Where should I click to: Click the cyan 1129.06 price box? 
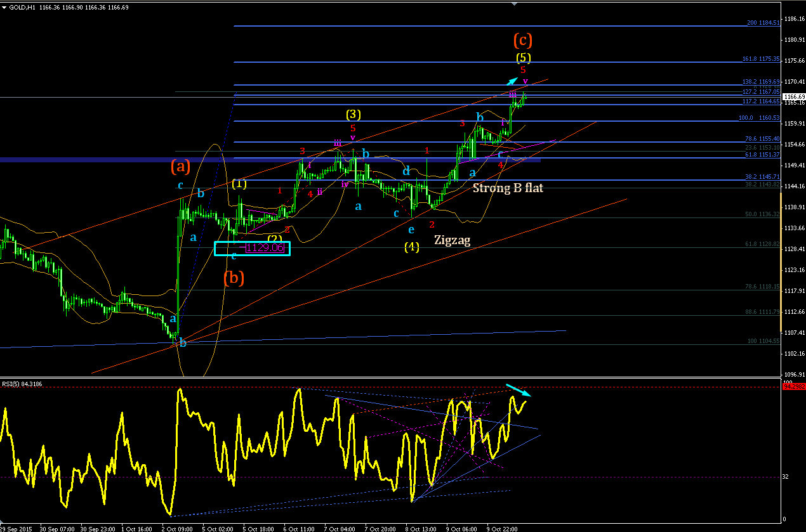tap(252, 248)
